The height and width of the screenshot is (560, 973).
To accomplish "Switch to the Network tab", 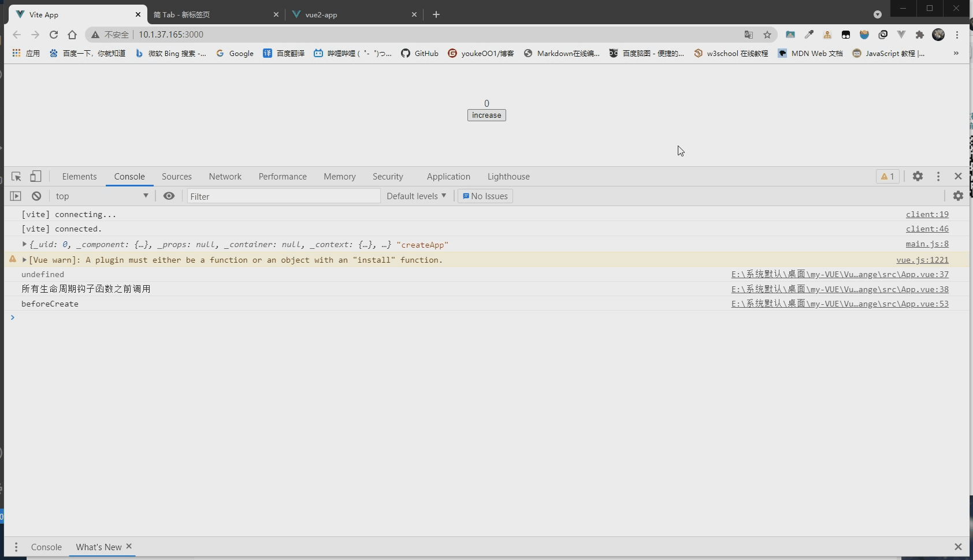I will 225,177.
